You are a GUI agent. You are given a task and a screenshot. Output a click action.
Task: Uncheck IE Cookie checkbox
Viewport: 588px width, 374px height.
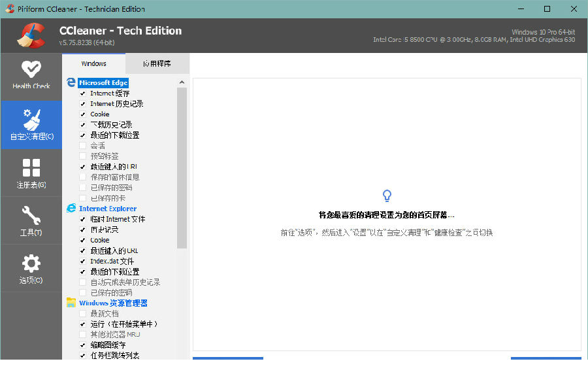point(82,240)
